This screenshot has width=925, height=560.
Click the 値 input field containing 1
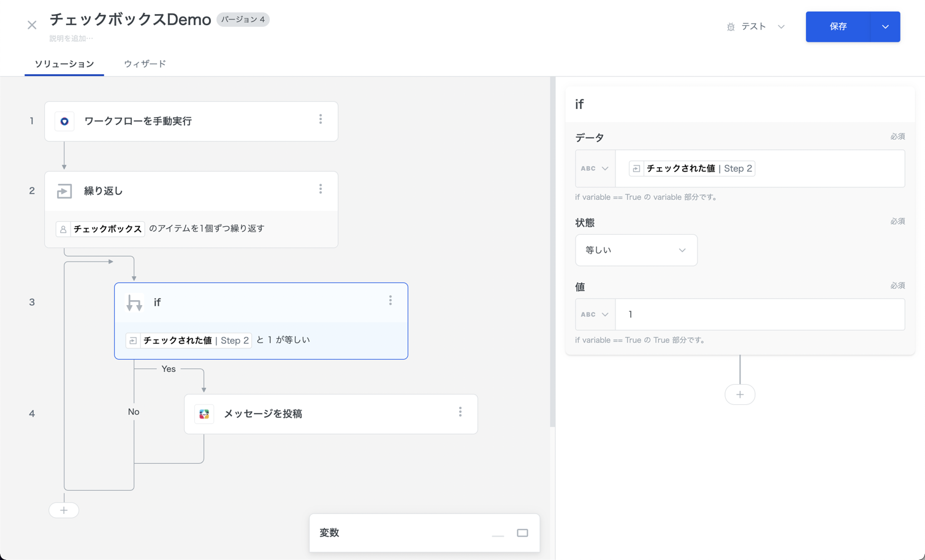pos(760,314)
